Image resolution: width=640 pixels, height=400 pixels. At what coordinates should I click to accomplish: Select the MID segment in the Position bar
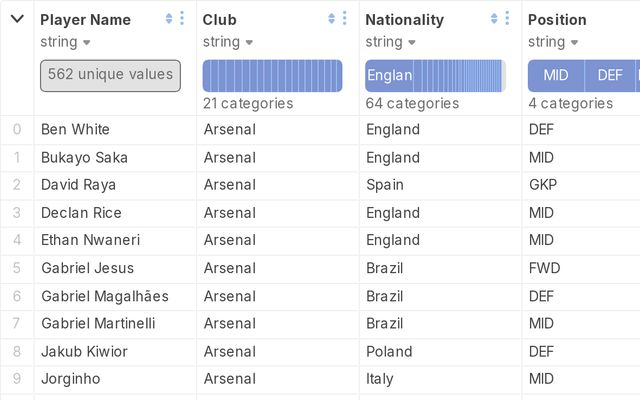click(x=556, y=75)
